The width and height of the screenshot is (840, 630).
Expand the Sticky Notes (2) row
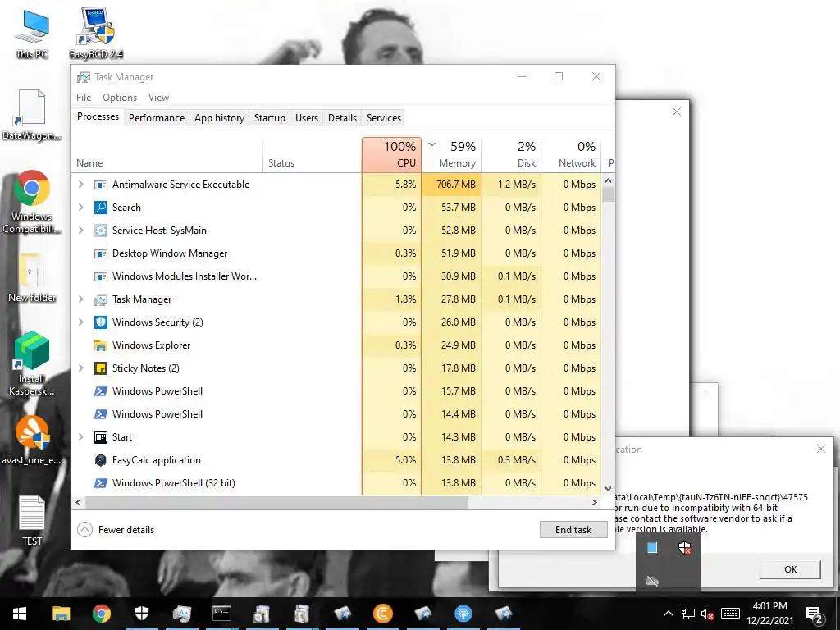[x=81, y=368]
